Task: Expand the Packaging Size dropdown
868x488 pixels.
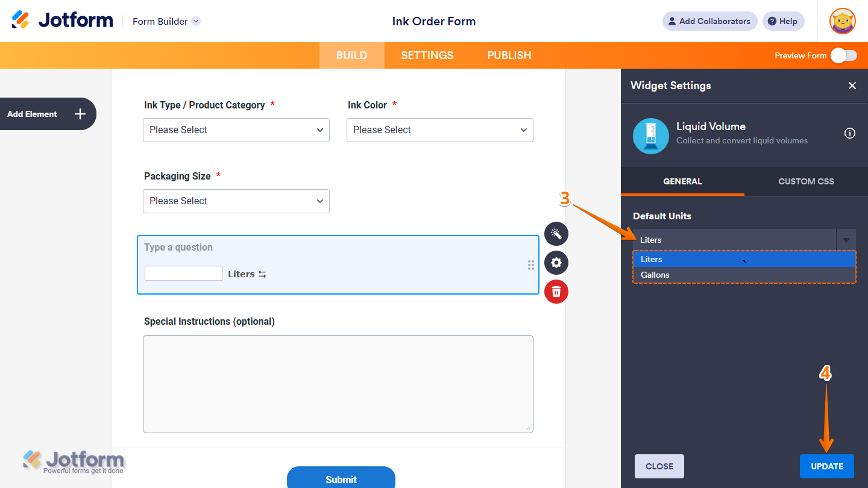Action: pyautogui.click(x=236, y=201)
